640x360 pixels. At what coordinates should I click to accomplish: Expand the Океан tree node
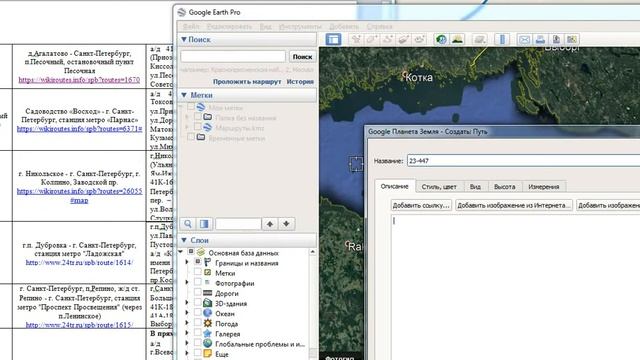click(187, 313)
